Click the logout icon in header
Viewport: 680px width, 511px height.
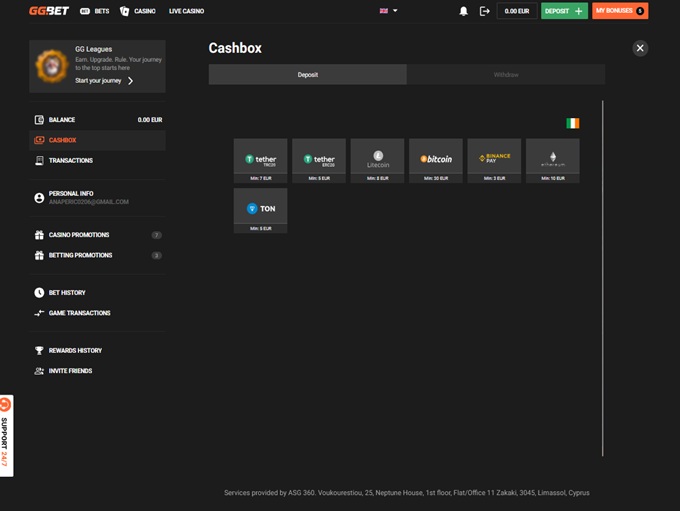tap(485, 11)
